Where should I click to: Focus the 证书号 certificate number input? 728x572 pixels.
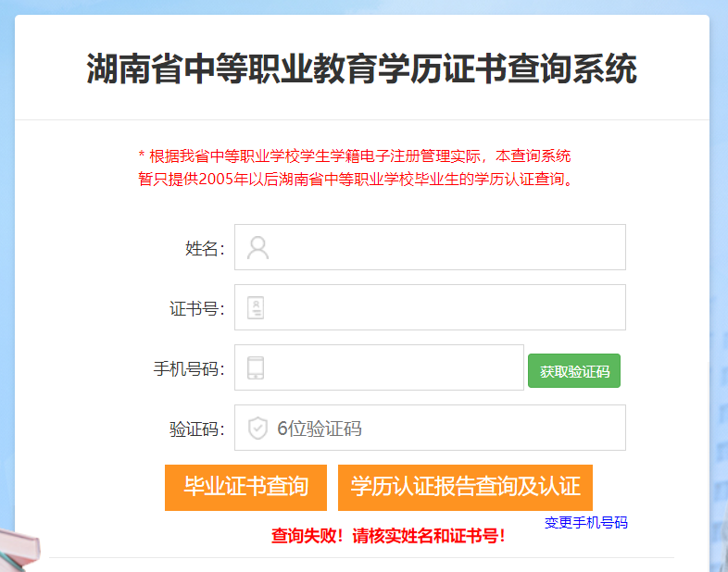tap(430, 307)
